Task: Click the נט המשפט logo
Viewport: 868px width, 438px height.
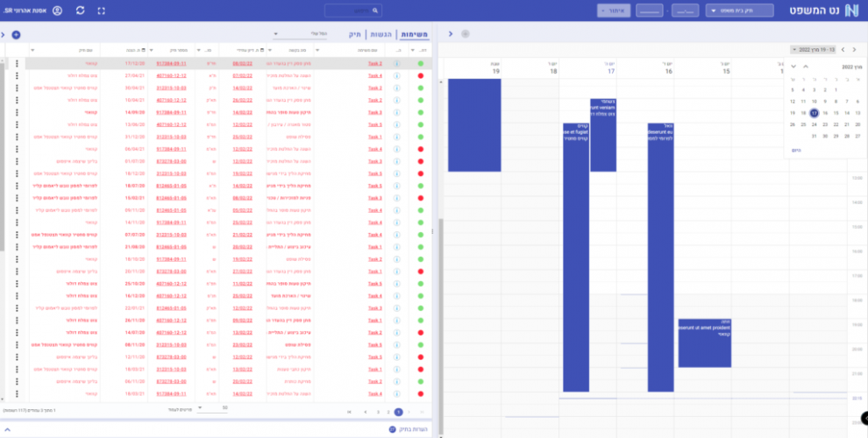Action: (824, 11)
